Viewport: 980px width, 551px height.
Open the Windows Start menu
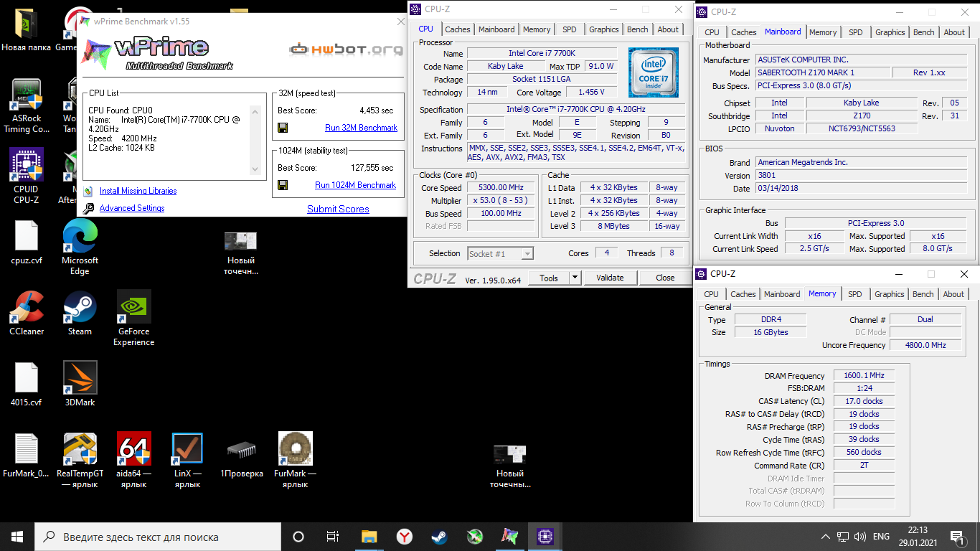[17, 536]
